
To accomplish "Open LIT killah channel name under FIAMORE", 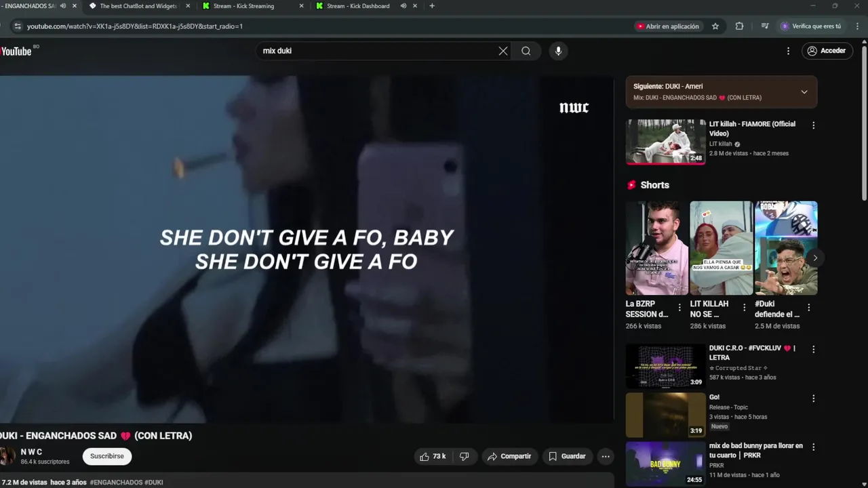I will click(x=721, y=144).
